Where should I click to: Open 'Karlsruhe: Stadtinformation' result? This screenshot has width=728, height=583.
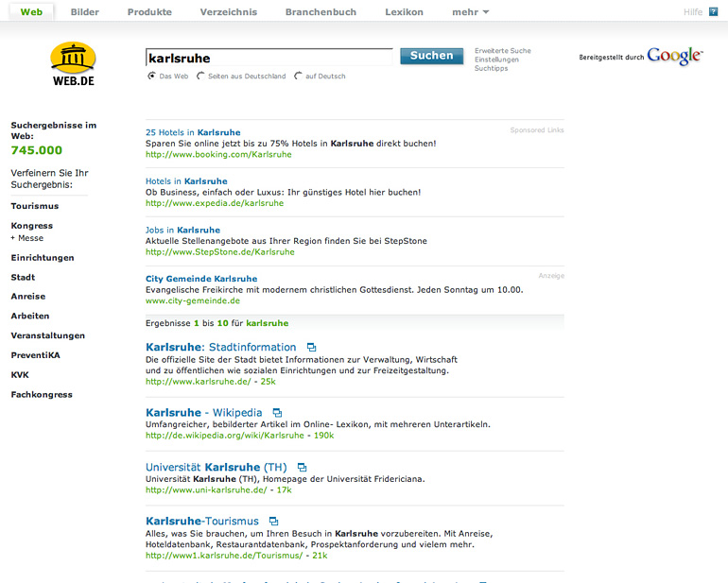point(220,347)
